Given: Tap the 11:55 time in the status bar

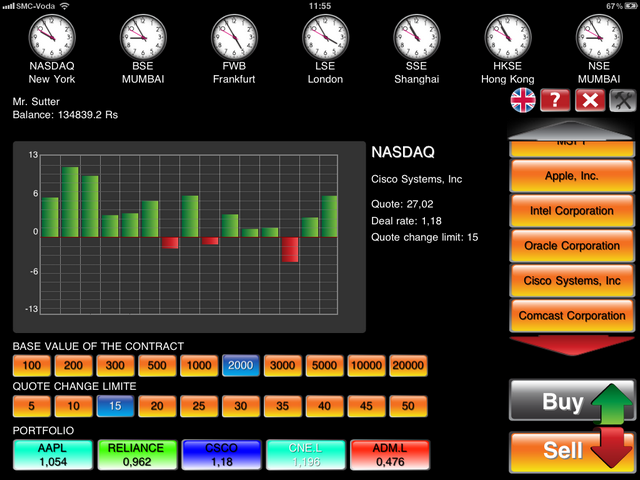Looking at the screenshot, I should 320,6.
